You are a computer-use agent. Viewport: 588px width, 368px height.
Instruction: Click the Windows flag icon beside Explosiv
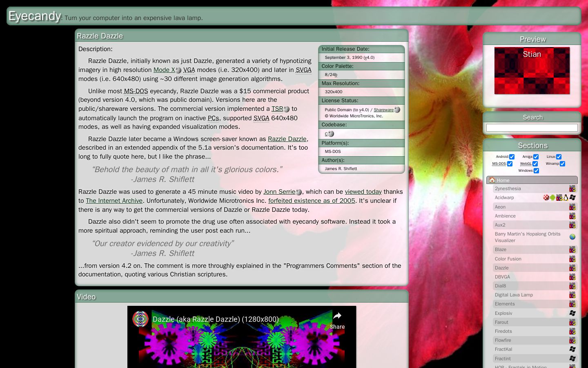(572, 313)
